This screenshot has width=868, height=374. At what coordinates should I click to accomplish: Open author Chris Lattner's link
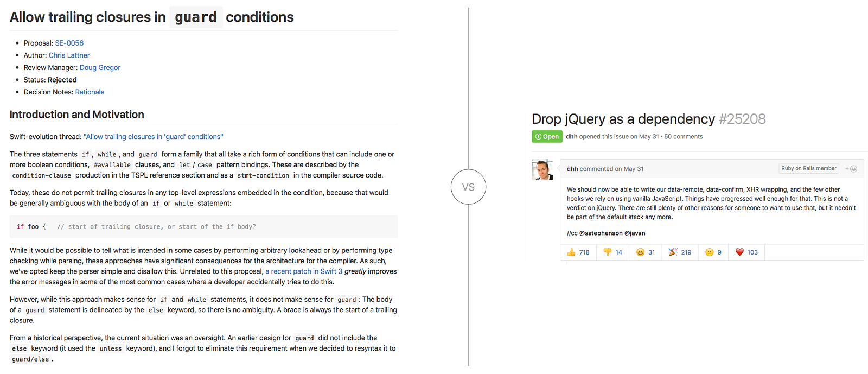click(x=69, y=55)
